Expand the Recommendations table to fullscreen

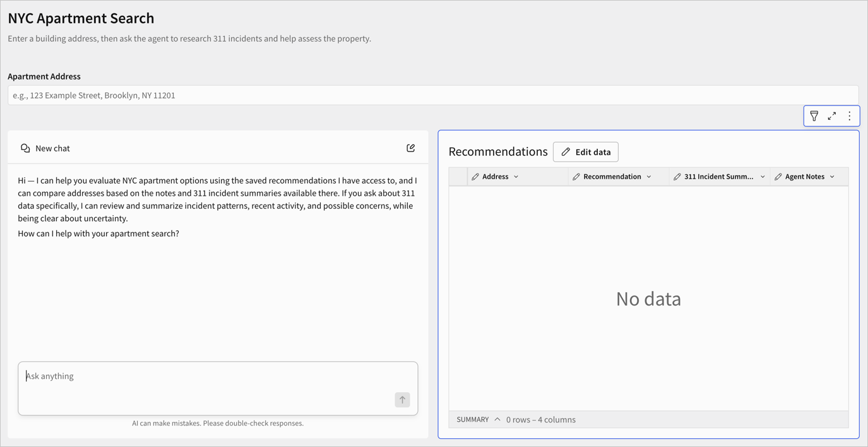click(832, 116)
